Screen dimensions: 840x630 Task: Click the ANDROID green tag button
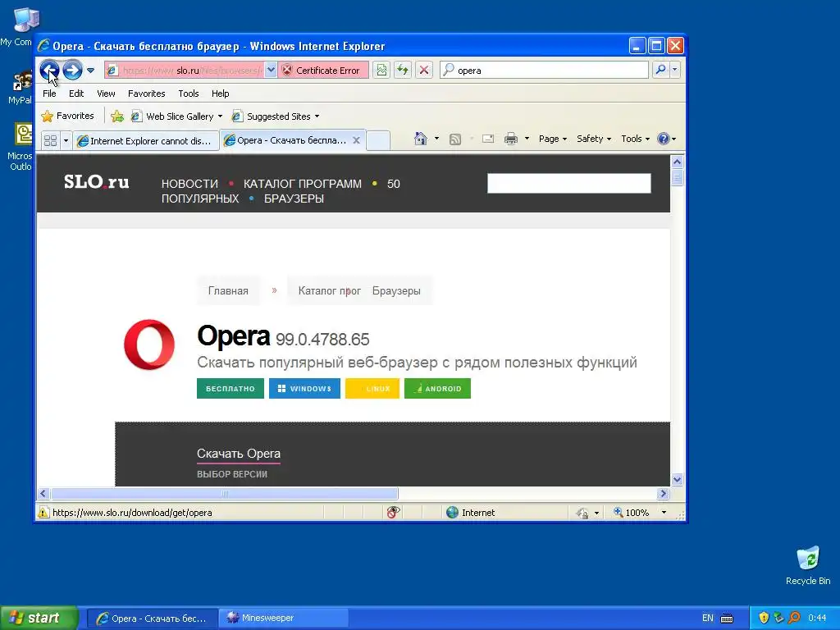437,388
